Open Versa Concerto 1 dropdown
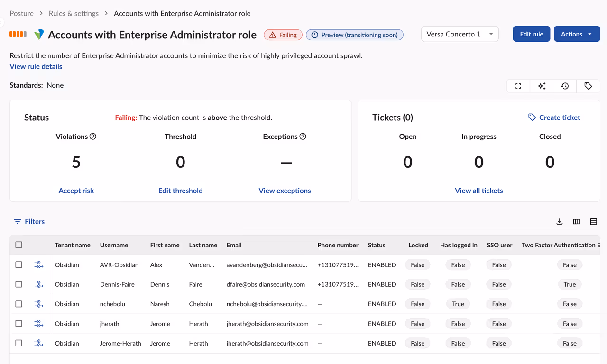 460,34
